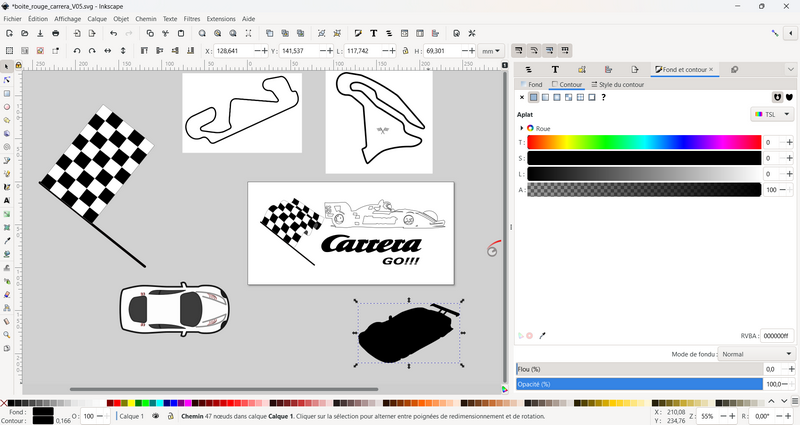
Task: Flip selection vertically
Action: (123, 51)
